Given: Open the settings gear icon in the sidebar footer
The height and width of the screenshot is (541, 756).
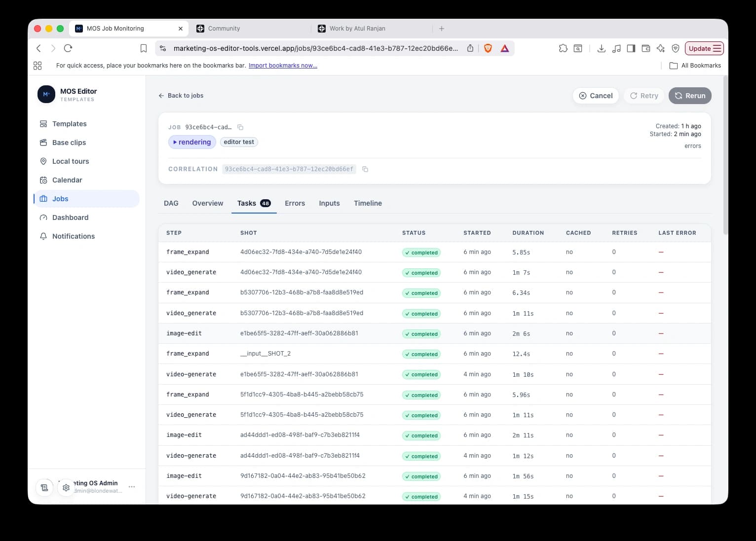Looking at the screenshot, I should [66, 488].
